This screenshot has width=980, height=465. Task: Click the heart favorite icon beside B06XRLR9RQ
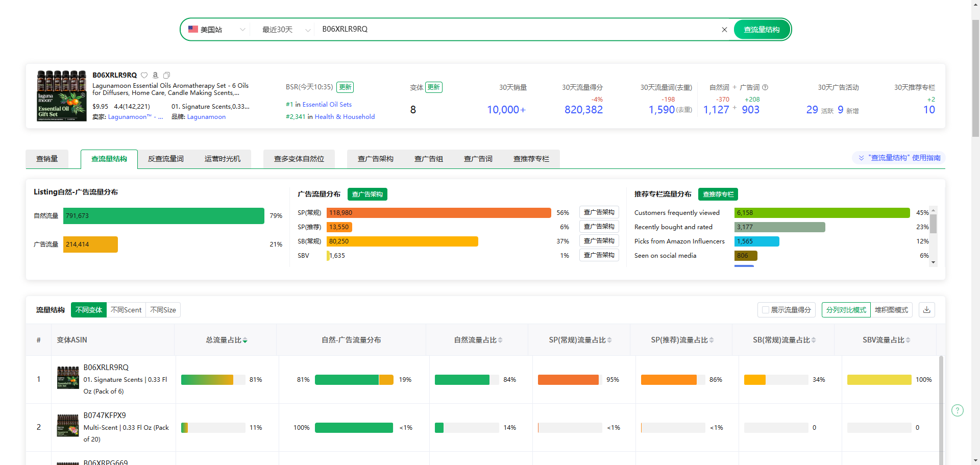[144, 75]
